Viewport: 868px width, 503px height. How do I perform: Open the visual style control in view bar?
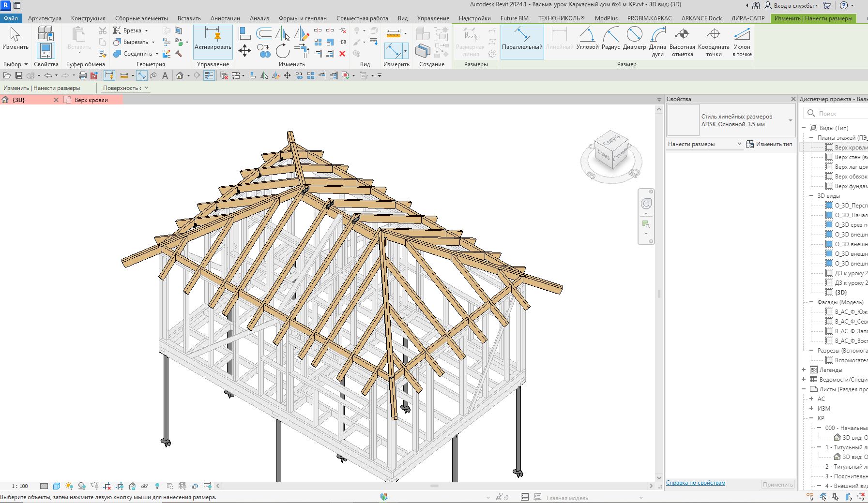click(56, 486)
